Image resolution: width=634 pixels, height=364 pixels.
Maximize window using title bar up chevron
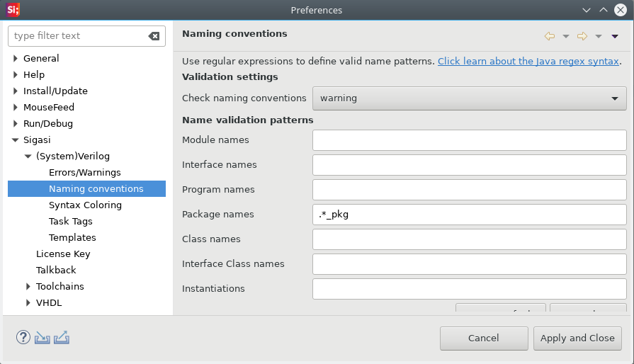pos(604,10)
